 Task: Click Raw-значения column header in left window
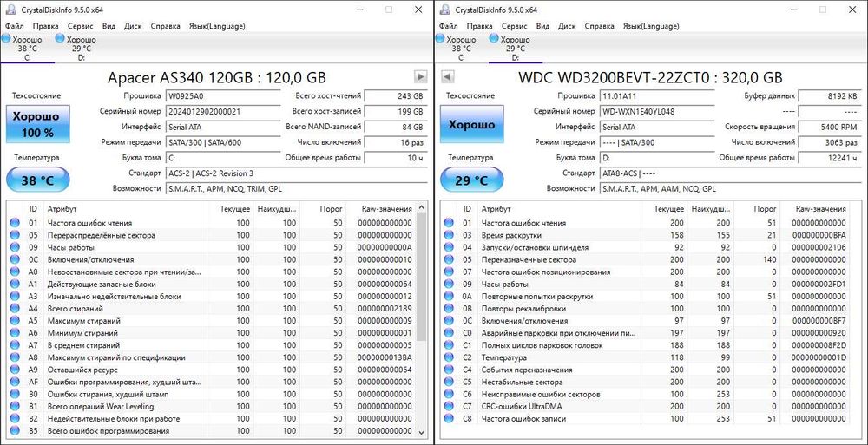point(387,209)
